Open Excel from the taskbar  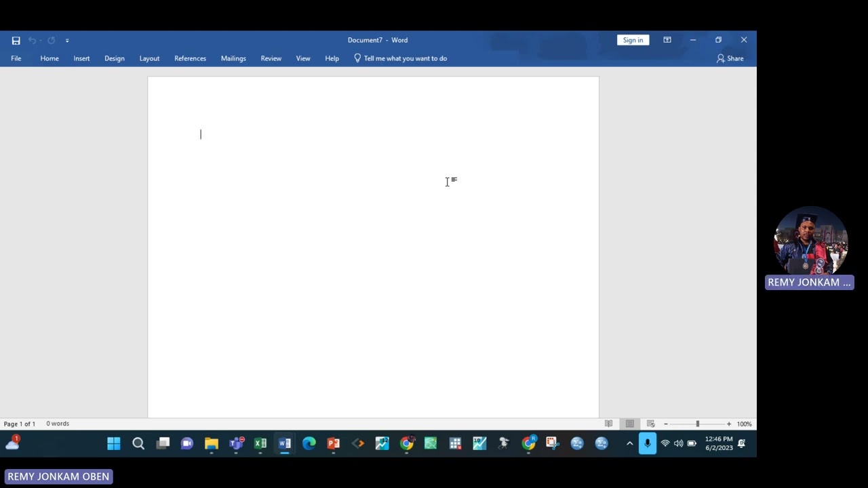[260, 443]
